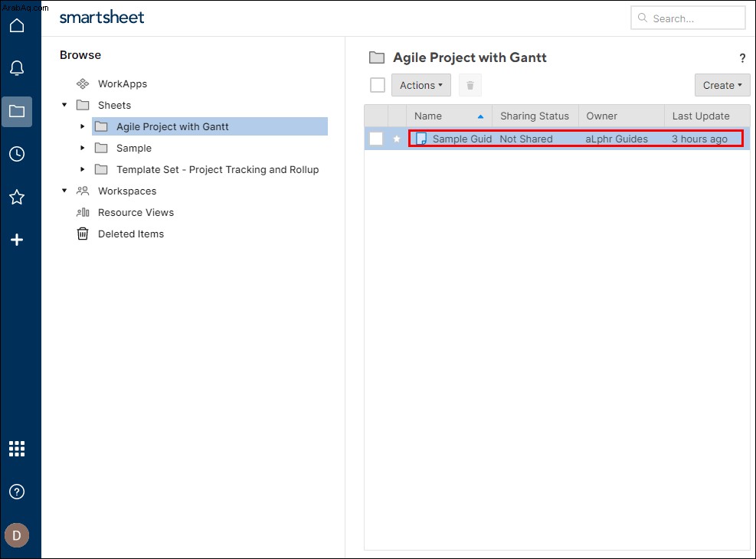Image resolution: width=756 pixels, height=559 pixels.
Task: Open the Launcher grid icon
Action: (x=17, y=449)
